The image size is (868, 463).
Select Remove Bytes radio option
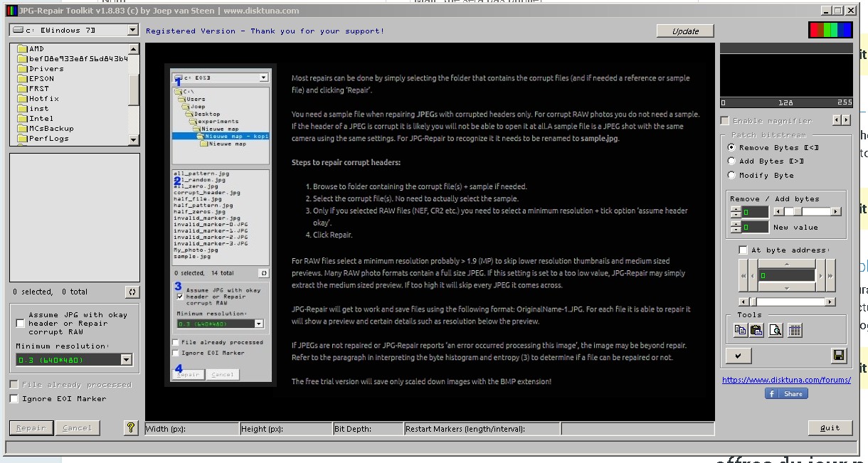coord(731,147)
